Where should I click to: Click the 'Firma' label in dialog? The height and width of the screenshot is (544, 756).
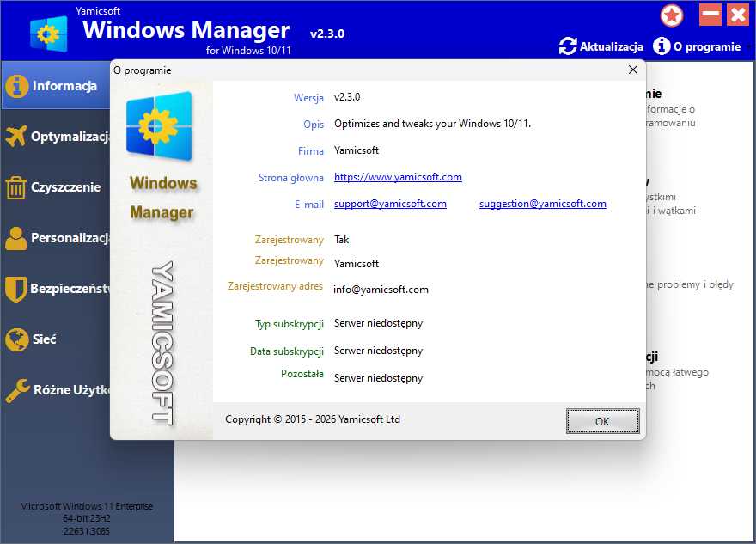(310, 151)
